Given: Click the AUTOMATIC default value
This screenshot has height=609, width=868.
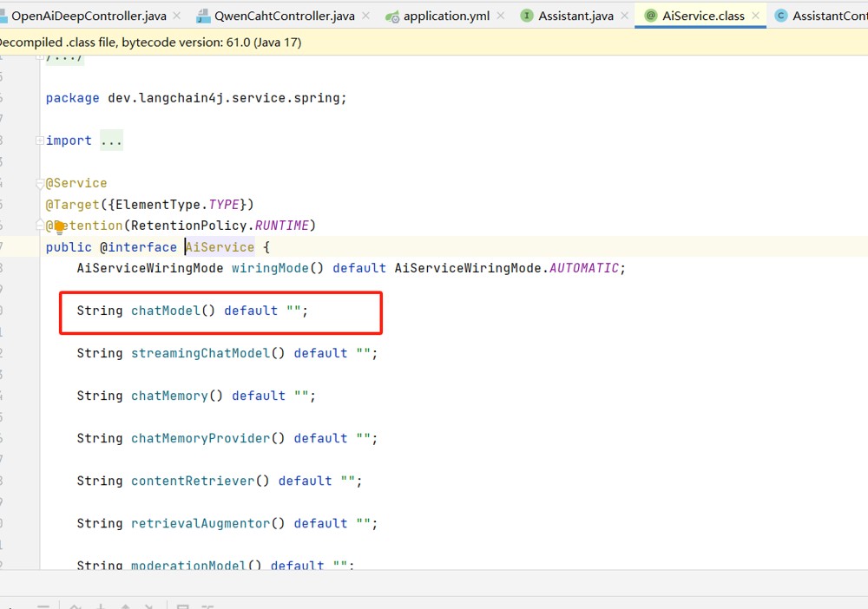Looking at the screenshot, I should coord(583,268).
